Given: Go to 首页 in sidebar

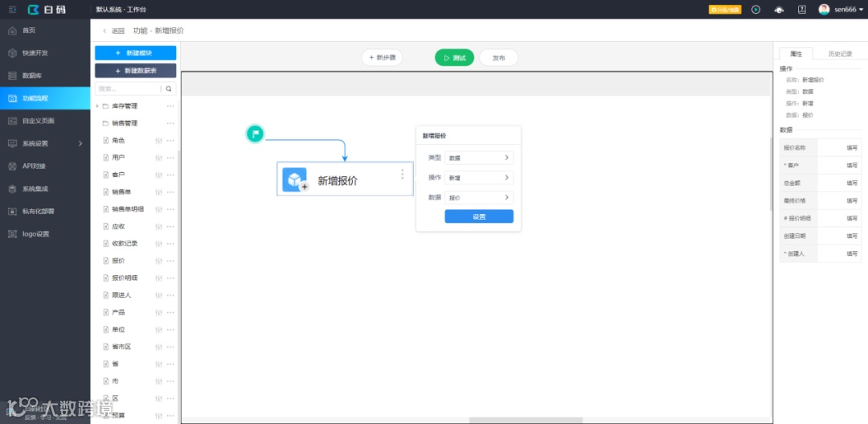Looking at the screenshot, I should click(x=45, y=31).
